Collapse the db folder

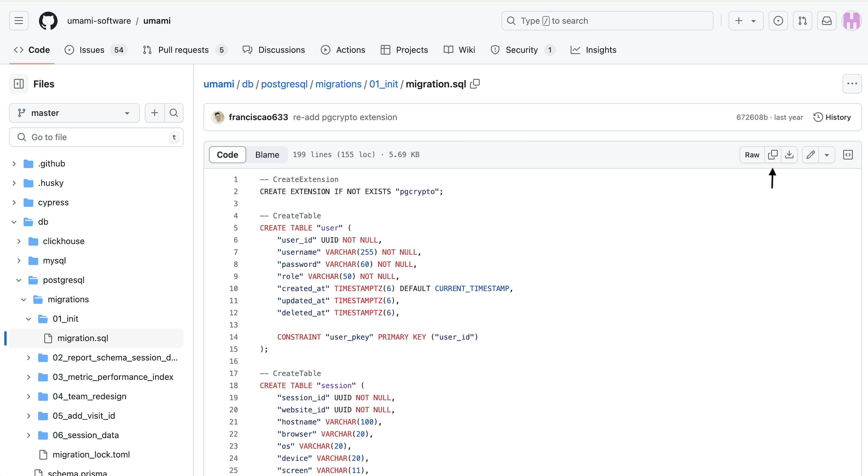click(x=14, y=222)
